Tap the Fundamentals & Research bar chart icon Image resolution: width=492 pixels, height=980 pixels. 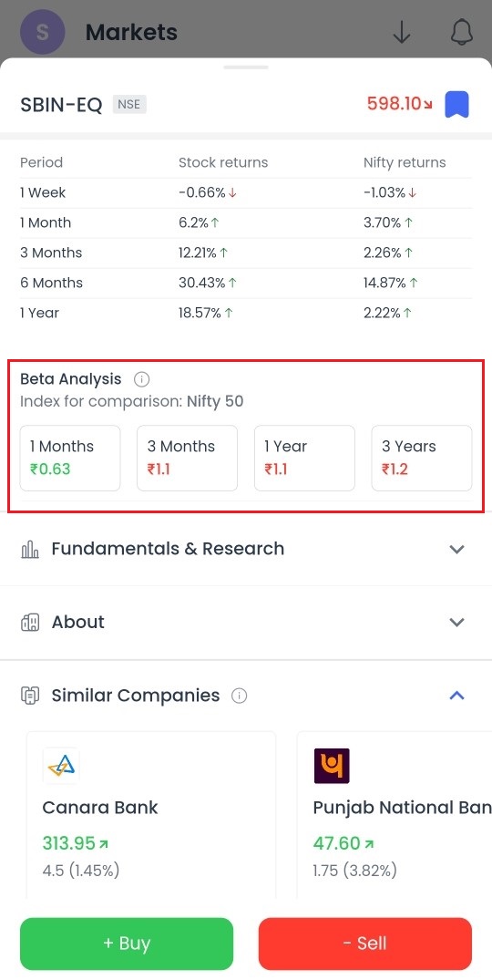30,550
